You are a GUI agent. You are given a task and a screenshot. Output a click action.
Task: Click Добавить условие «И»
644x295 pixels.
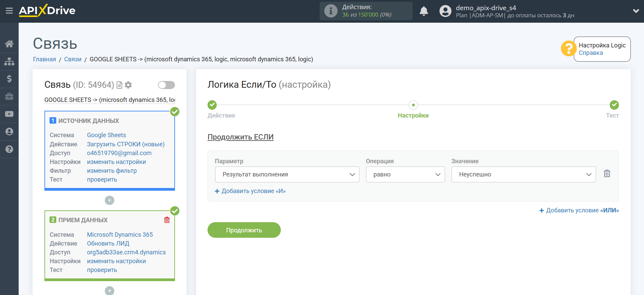coord(250,191)
